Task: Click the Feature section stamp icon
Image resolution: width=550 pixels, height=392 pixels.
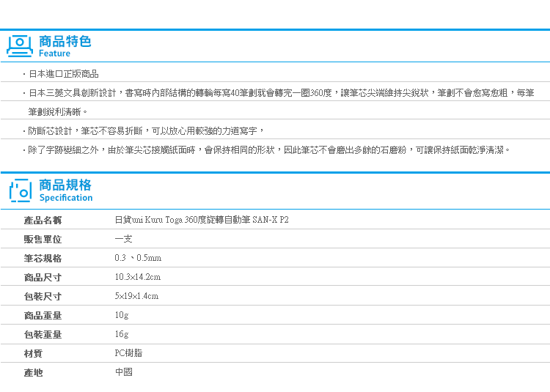Action: tap(20, 46)
